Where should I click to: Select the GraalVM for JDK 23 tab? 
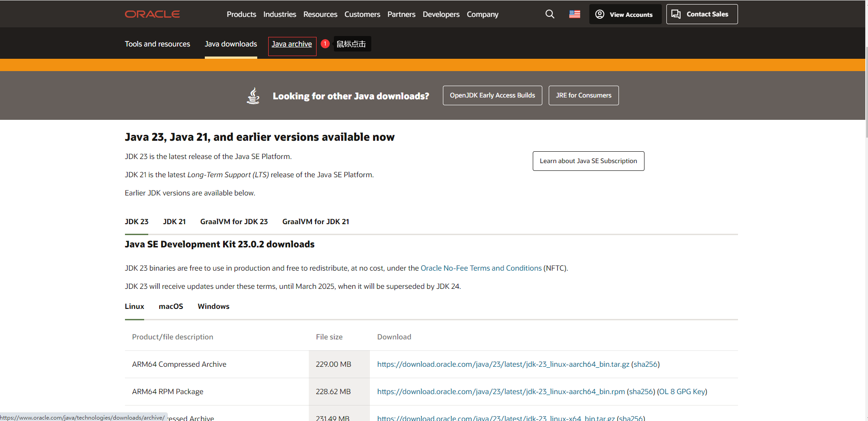234,221
